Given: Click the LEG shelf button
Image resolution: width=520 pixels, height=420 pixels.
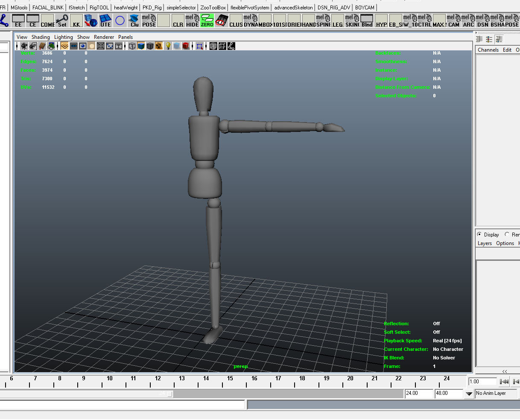Looking at the screenshot, I should [x=338, y=20].
